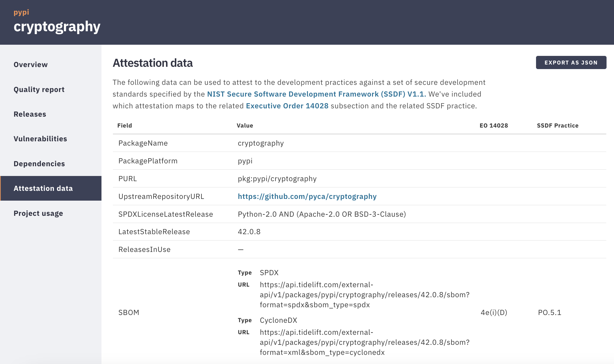
Task: Click the Value column header
Action: [x=245, y=126]
